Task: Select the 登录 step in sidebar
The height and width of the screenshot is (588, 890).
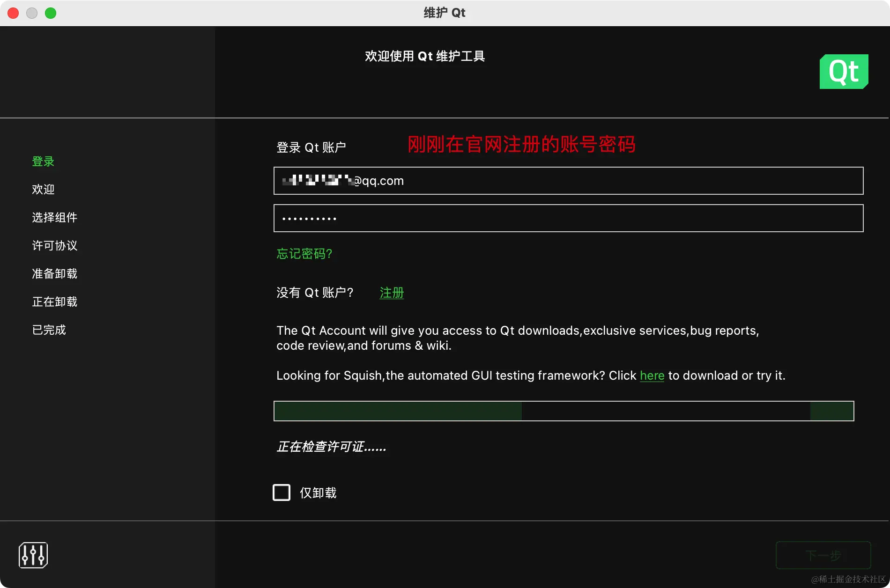Action: [x=43, y=162]
